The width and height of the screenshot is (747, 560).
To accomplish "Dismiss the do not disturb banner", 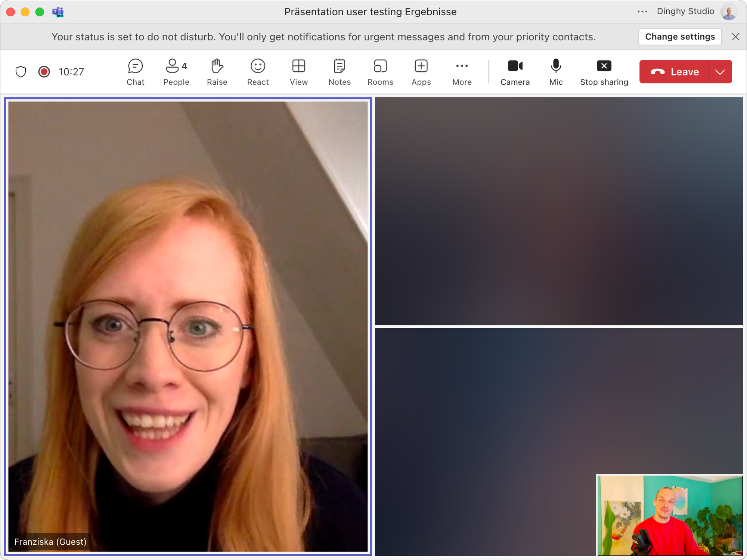I will click(x=735, y=37).
